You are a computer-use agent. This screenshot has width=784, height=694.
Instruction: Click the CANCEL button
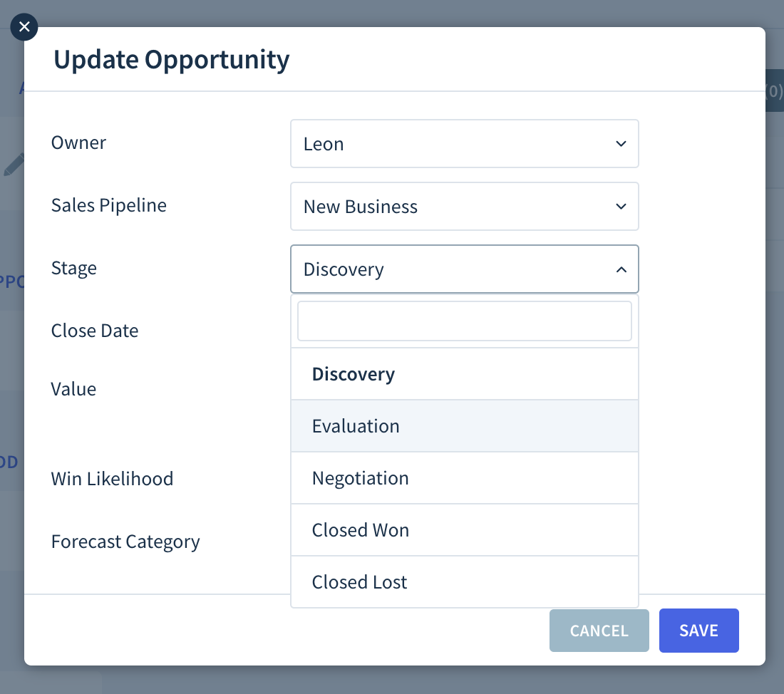coord(599,631)
